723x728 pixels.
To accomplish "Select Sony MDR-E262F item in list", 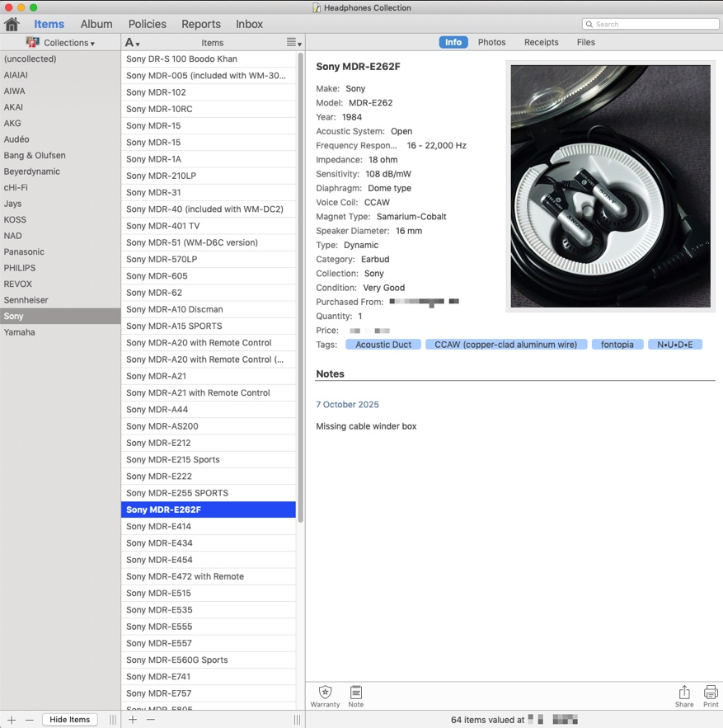I will (209, 510).
